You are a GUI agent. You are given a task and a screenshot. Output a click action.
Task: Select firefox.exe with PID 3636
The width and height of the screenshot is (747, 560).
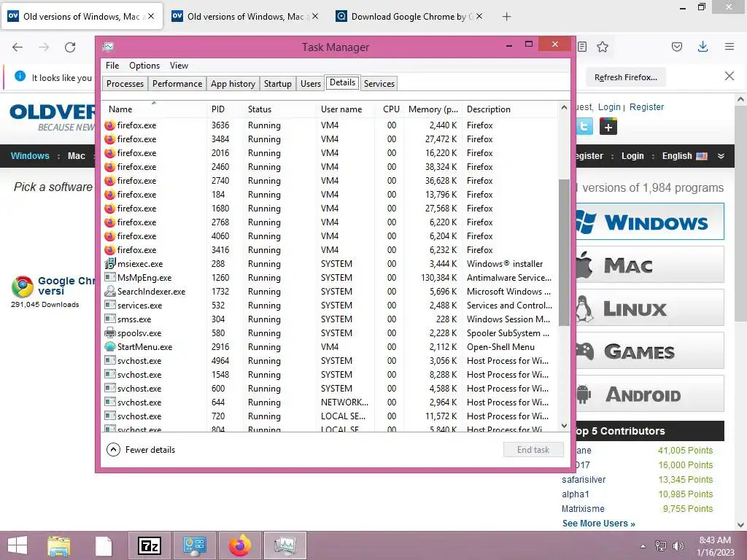(330, 125)
